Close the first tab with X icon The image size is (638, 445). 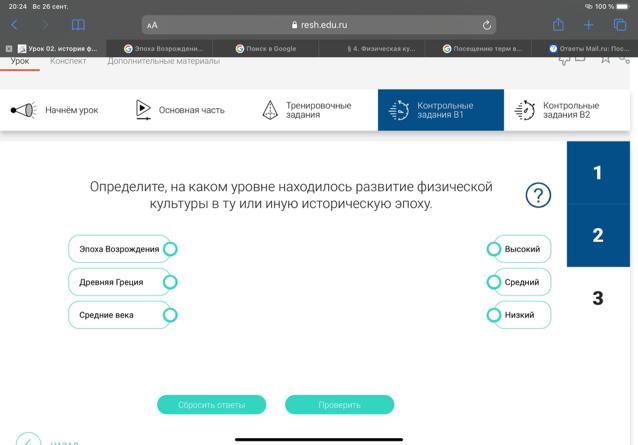coord(9,48)
